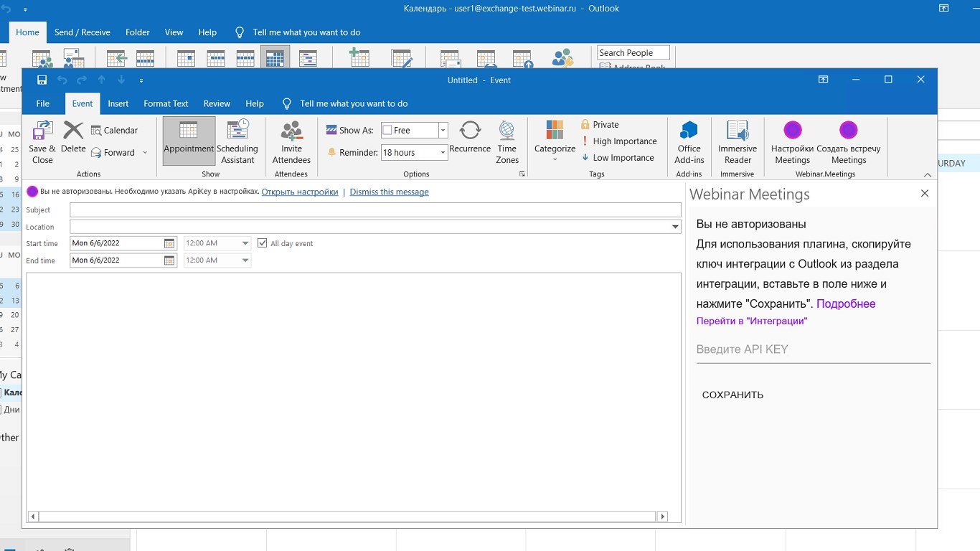Collapse the Event ribbon

point(928,174)
